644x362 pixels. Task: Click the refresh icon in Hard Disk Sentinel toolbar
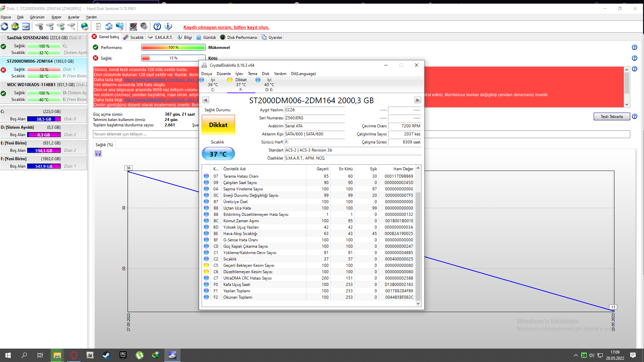coord(5,26)
